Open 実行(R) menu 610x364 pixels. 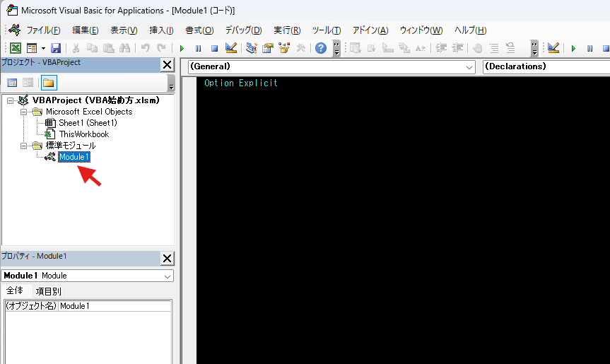(287, 30)
